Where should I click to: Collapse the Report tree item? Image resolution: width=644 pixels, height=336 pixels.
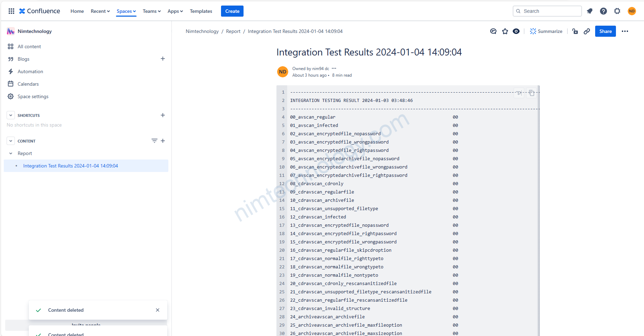pos(11,153)
